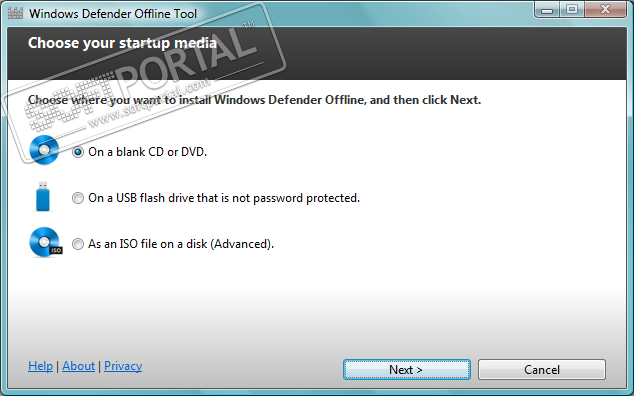This screenshot has width=634, height=396.
Task: Select the ISO file on disk radio button
Action: click(x=78, y=244)
